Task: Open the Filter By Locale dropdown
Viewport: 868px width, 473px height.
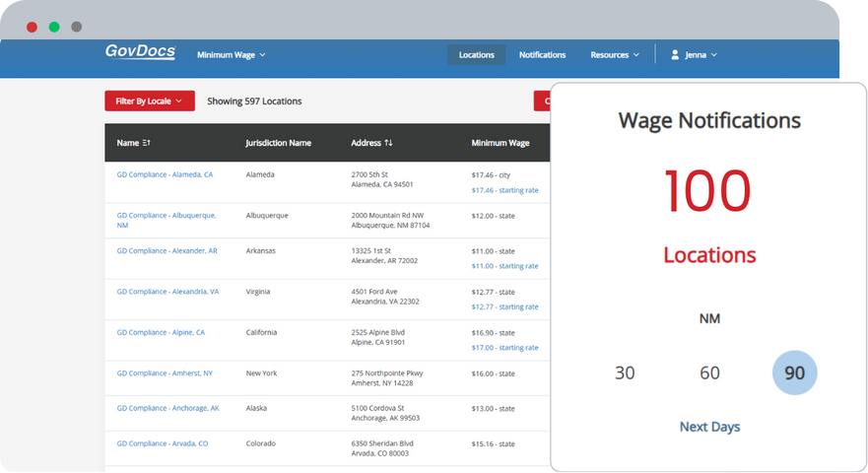Action: (x=150, y=101)
